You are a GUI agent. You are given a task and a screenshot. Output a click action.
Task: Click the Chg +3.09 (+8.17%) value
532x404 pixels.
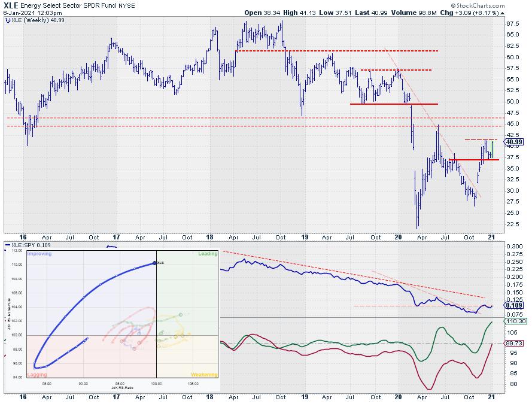[470, 13]
